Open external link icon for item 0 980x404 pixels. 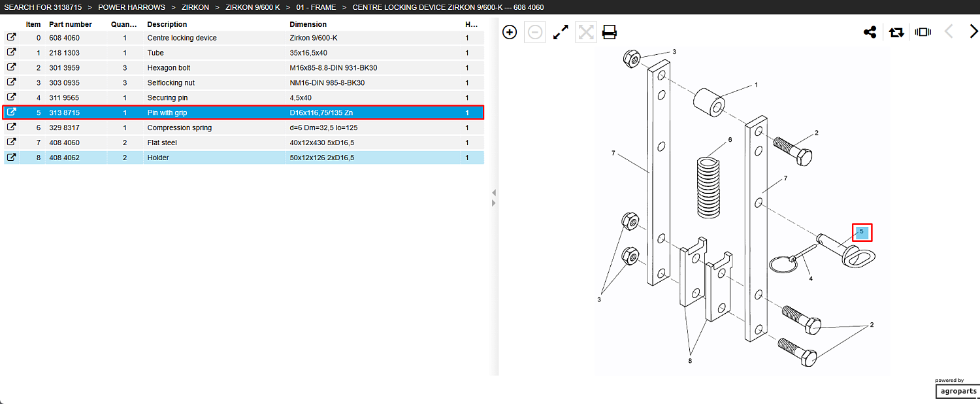(x=11, y=37)
